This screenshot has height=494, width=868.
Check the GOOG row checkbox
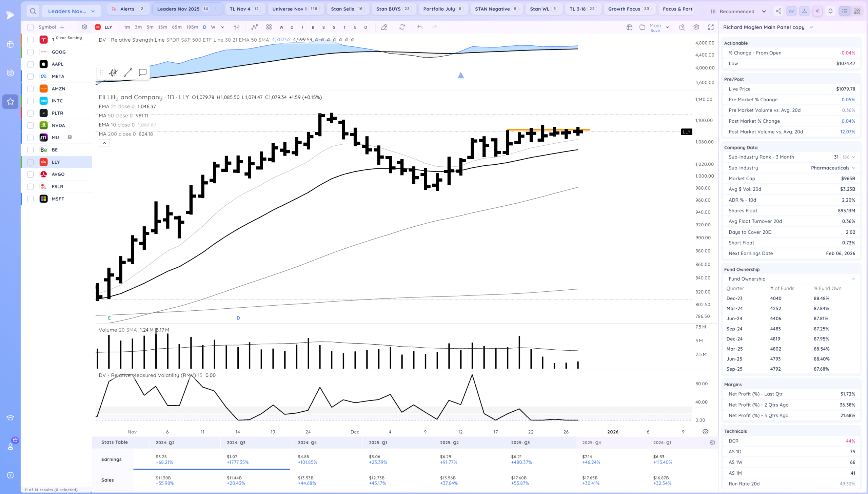click(x=30, y=52)
